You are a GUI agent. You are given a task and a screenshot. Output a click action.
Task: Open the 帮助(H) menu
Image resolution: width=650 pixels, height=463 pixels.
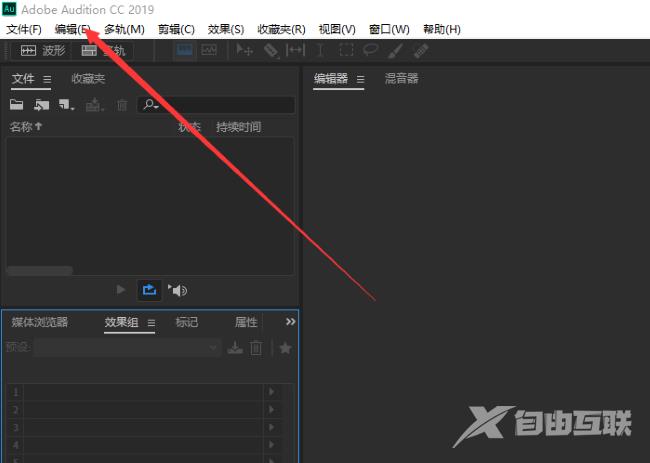[x=442, y=29]
